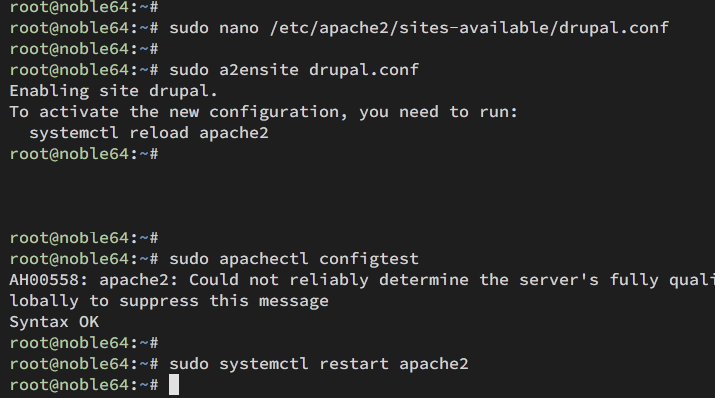Click 'lobally to suppress this message' line
The width and height of the screenshot is (715, 398).
click(x=169, y=301)
